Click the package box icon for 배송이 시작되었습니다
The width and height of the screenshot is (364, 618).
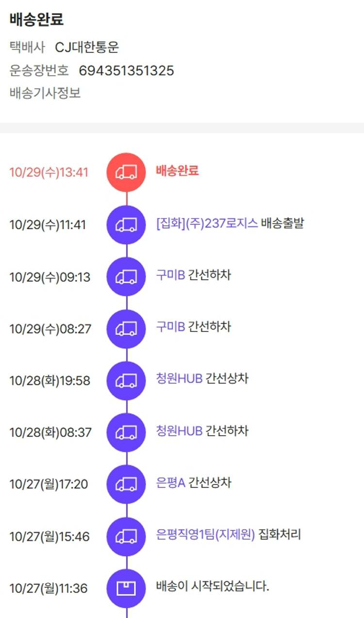point(126,588)
